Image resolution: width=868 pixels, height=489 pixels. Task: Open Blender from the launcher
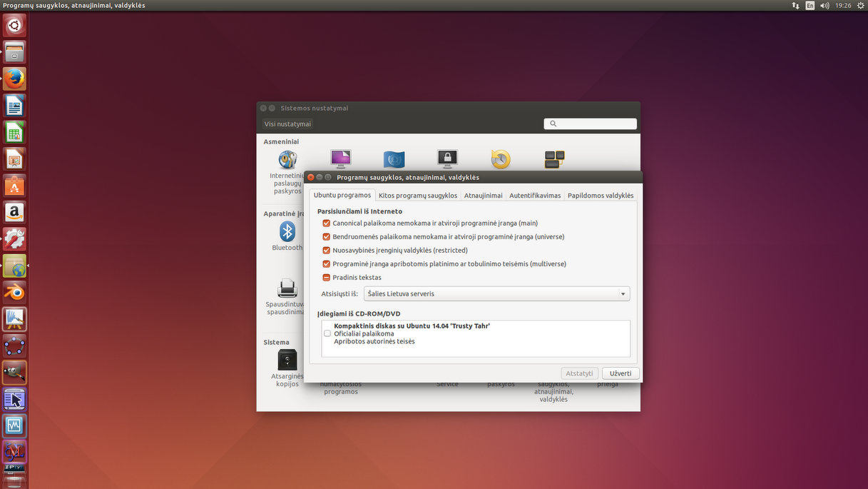(x=14, y=293)
